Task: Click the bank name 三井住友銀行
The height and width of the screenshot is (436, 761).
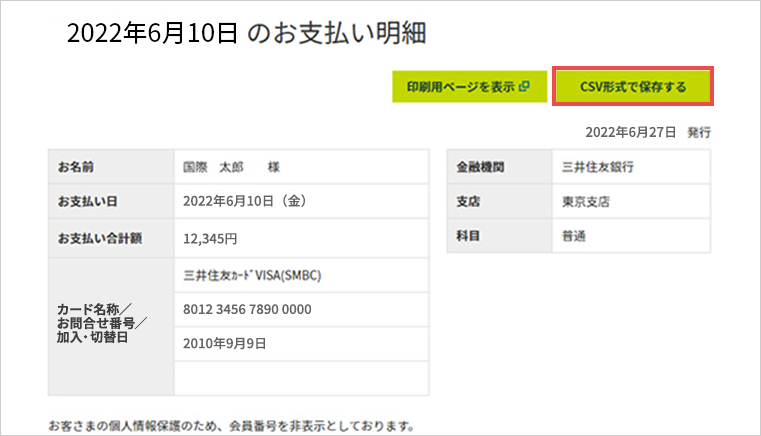Action: coord(598,167)
